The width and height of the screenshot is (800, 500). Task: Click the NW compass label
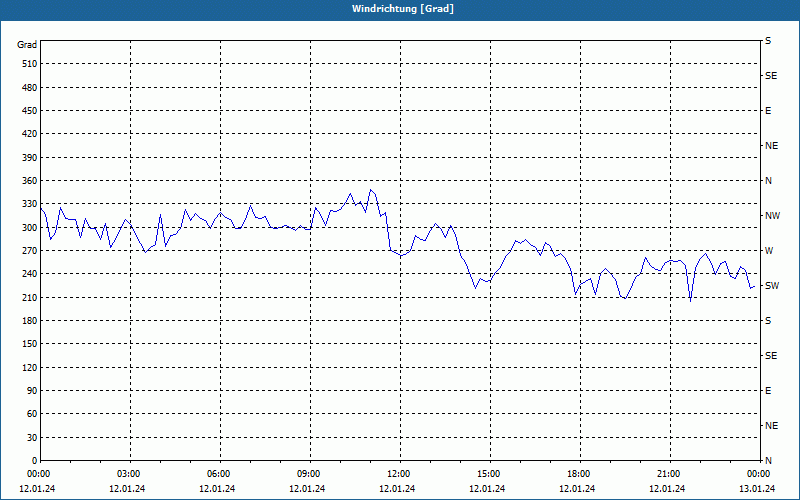click(x=772, y=216)
